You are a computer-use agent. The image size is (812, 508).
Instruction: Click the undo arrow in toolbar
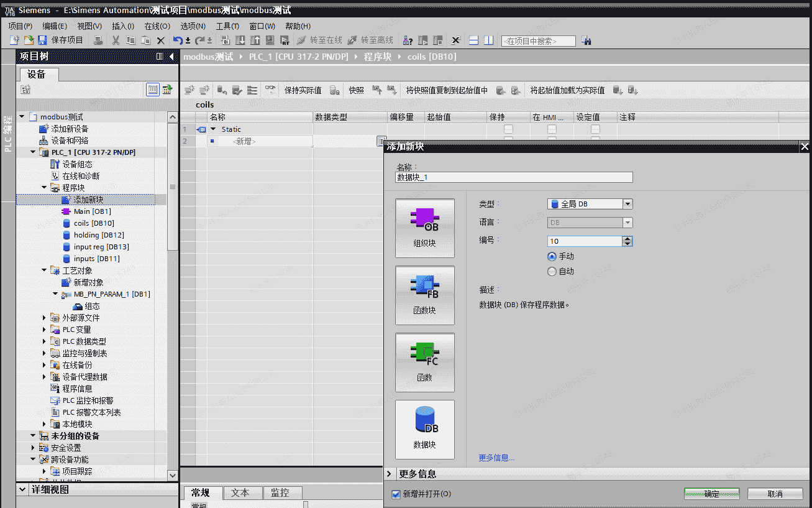pos(178,40)
